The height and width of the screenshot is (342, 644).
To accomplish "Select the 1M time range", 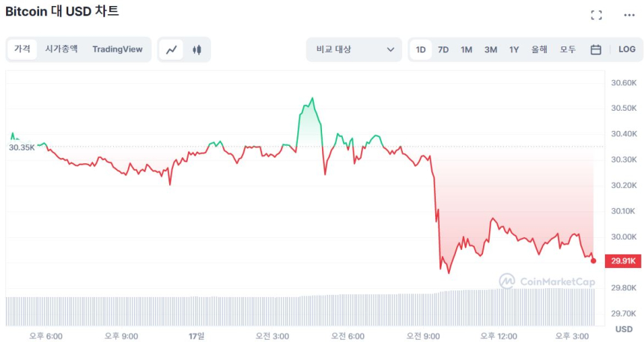I will click(467, 49).
